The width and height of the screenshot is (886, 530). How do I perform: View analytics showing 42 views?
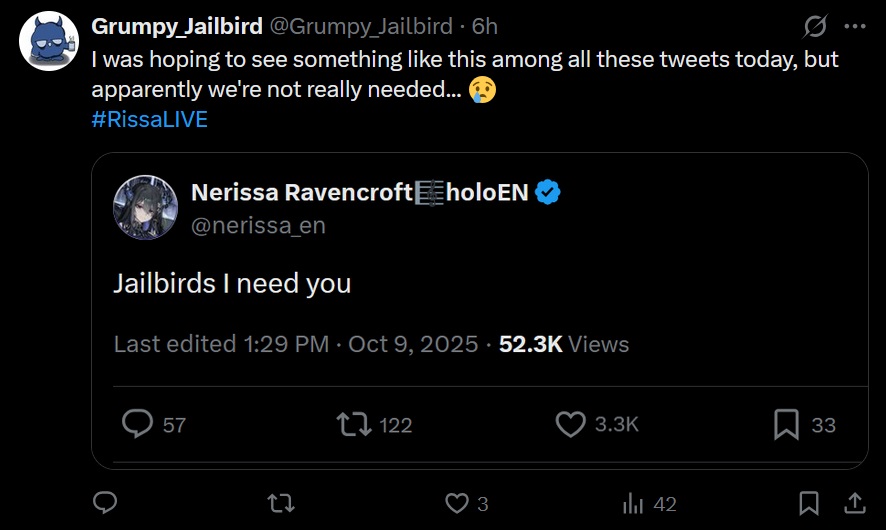[633, 502]
